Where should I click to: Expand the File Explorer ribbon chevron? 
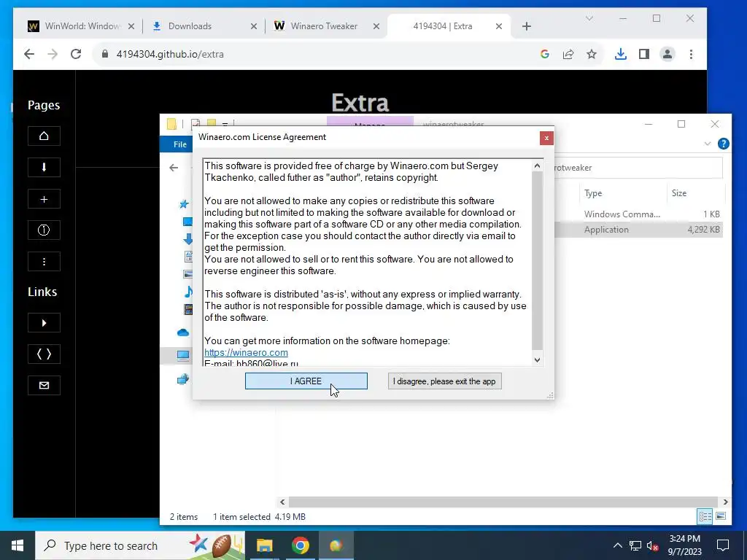coord(708,144)
